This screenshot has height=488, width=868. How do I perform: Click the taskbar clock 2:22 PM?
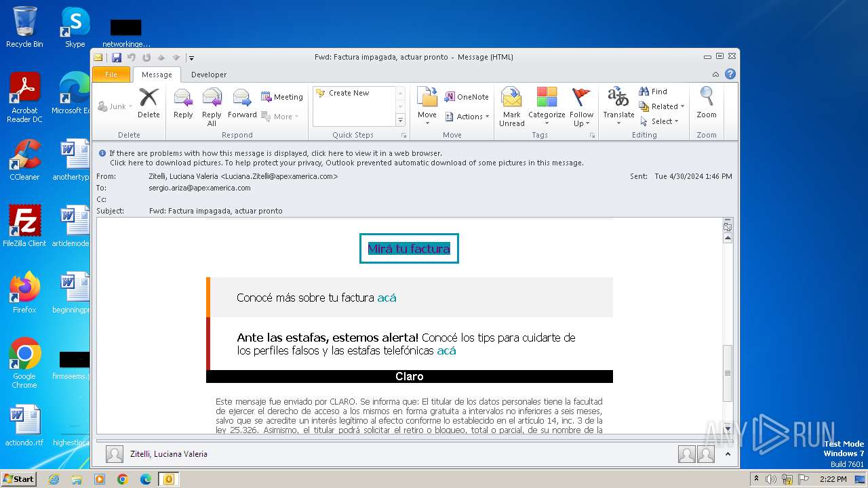(x=833, y=479)
